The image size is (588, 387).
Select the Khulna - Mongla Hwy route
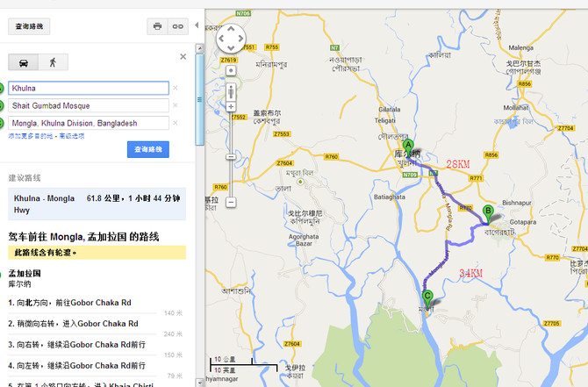(97, 204)
